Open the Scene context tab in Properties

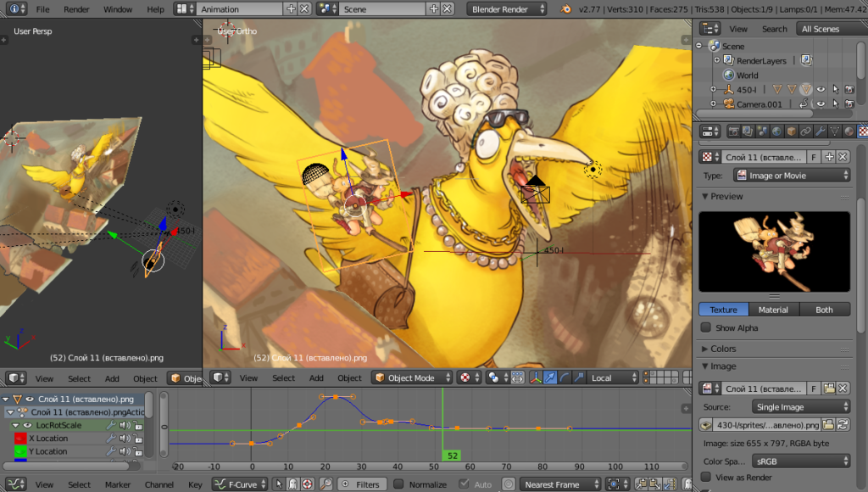click(762, 131)
